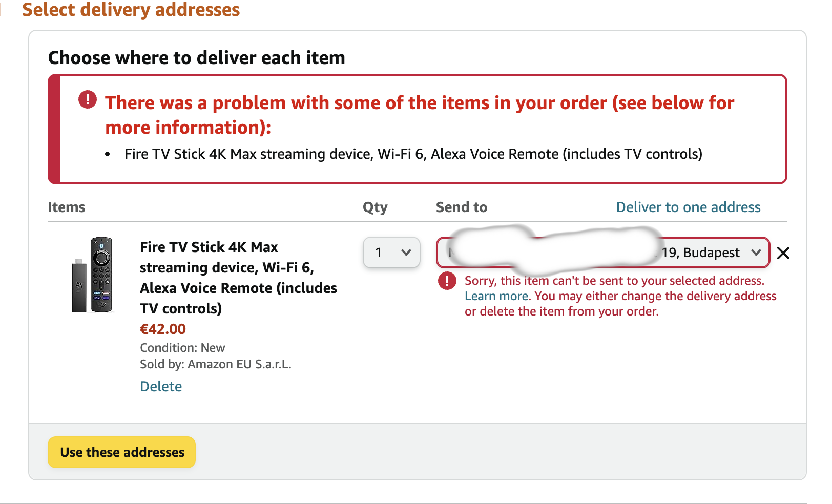Click the 'Qty' column header

click(375, 207)
